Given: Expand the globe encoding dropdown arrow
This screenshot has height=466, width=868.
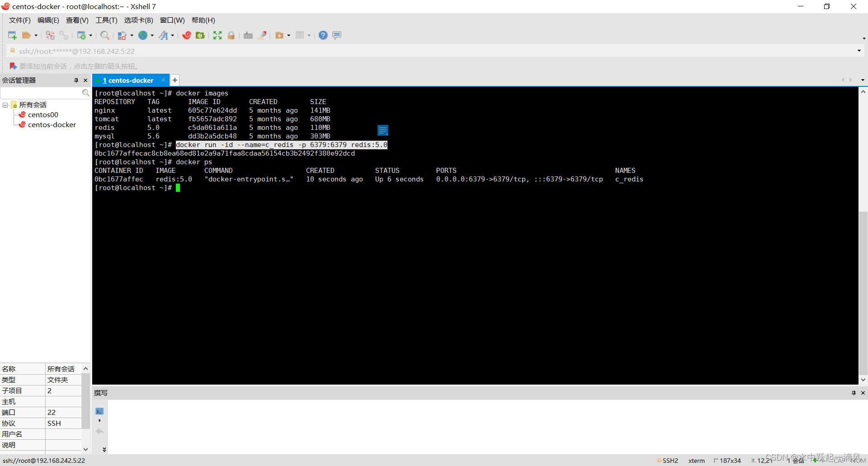Looking at the screenshot, I should 152,35.
